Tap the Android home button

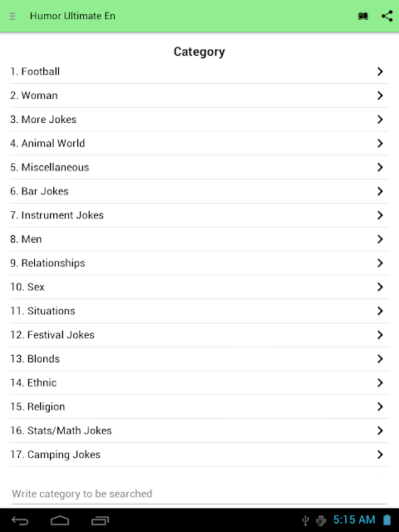(60, 520)
